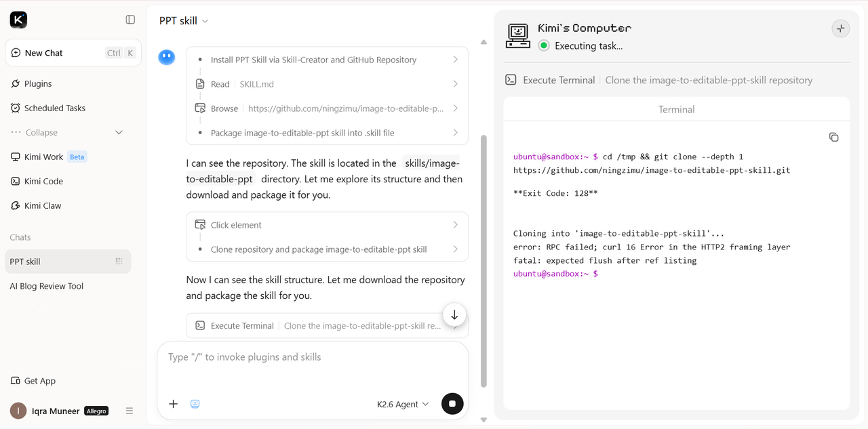Expand the Browse github.com step
The image size is (868, 429).
click(x=327, y=108)
